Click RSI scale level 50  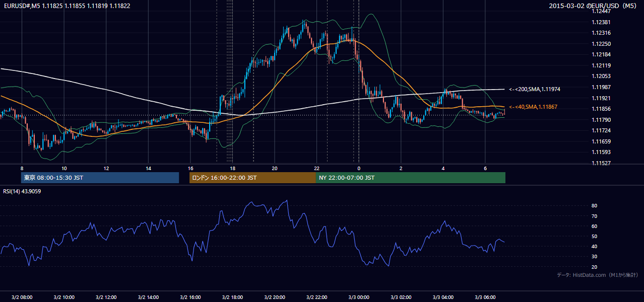click(x=594, y=236)
